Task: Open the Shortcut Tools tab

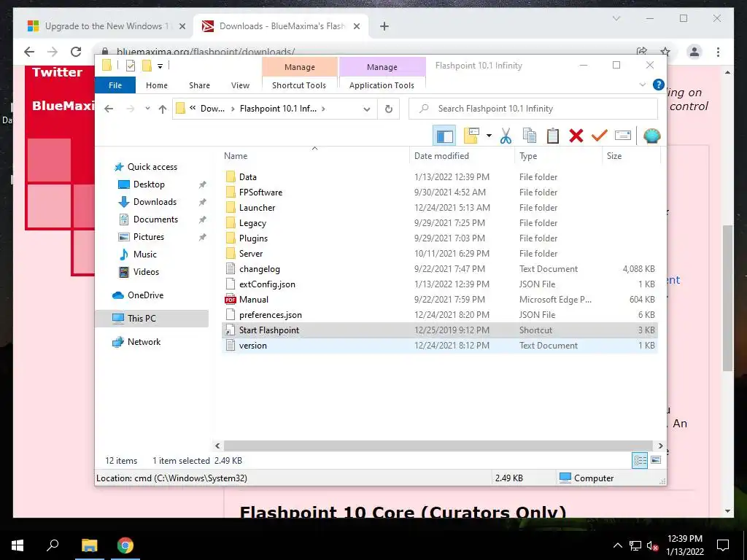Action: 299,85
